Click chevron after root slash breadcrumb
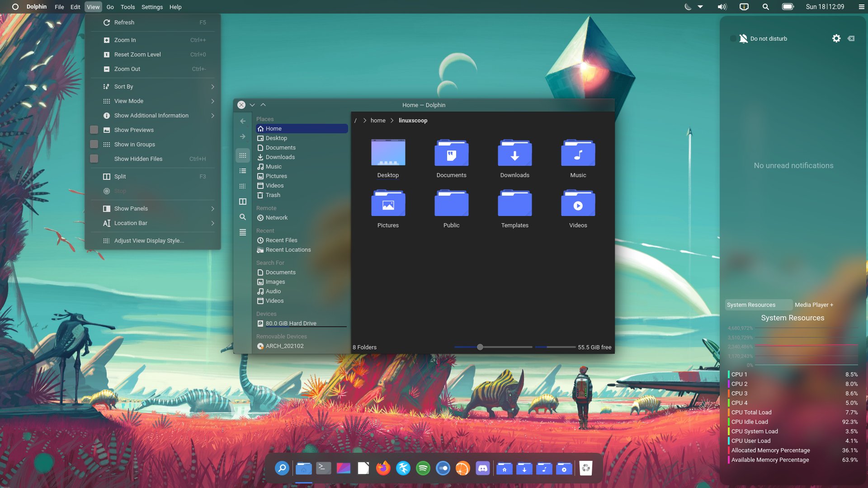Image resolution: width=868 pixels, height=488 pixels. (x=364, y=120)
